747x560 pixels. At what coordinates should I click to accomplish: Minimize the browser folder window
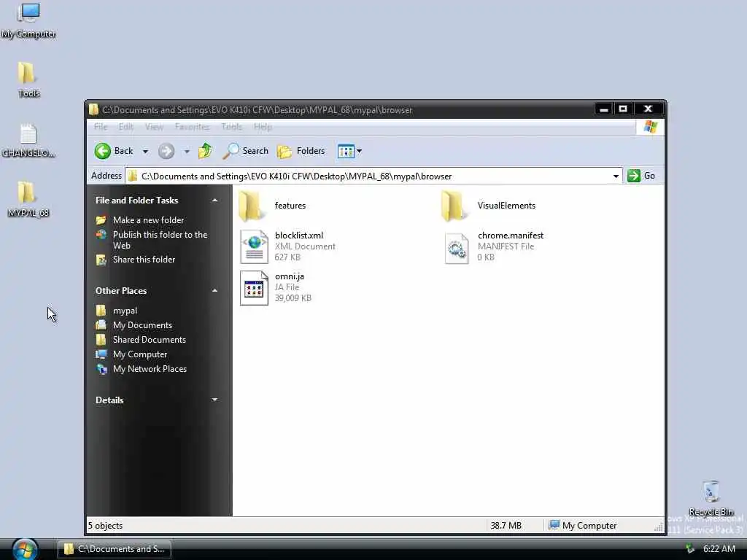coord(603,109)
